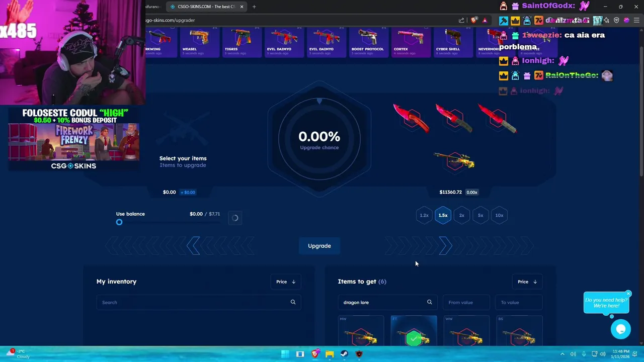644x362 pixels.
Task: Open browser hamburger menu
Action: point(636,20)
